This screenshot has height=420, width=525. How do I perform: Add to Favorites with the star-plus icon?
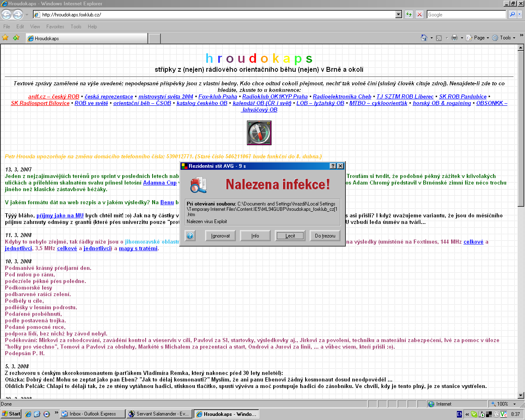click(16, 38)
